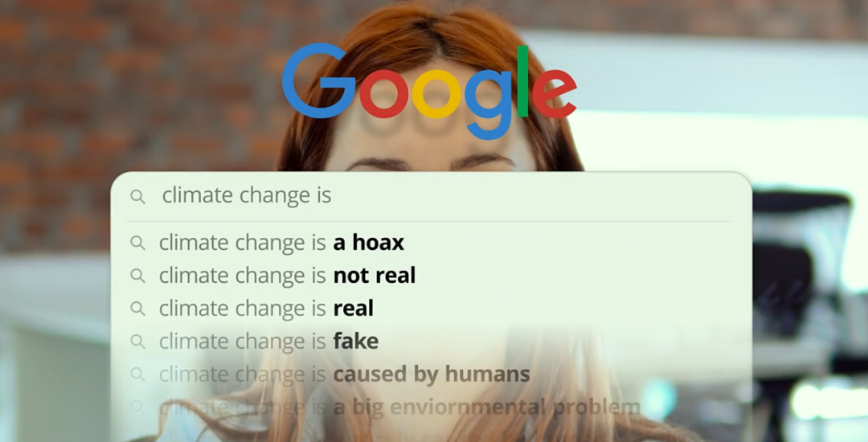Click the bold "a hoax" text
868x442 pixels.
pos(369,243)
